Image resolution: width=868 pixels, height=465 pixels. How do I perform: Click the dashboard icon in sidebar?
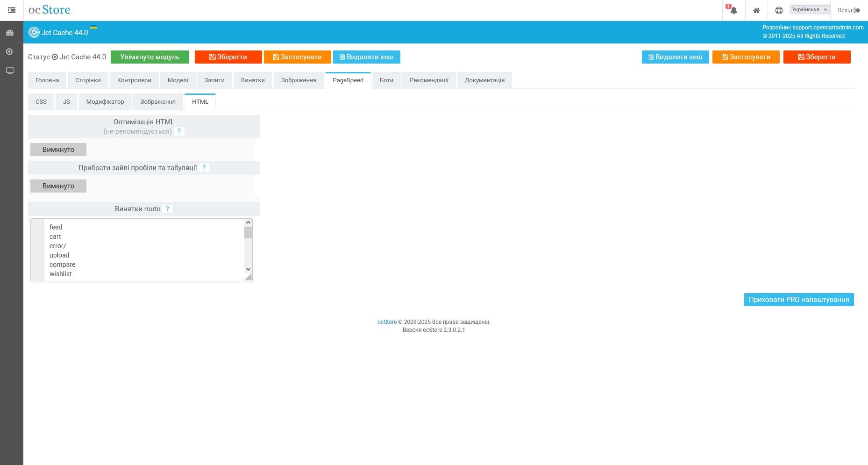pos(10,33)
